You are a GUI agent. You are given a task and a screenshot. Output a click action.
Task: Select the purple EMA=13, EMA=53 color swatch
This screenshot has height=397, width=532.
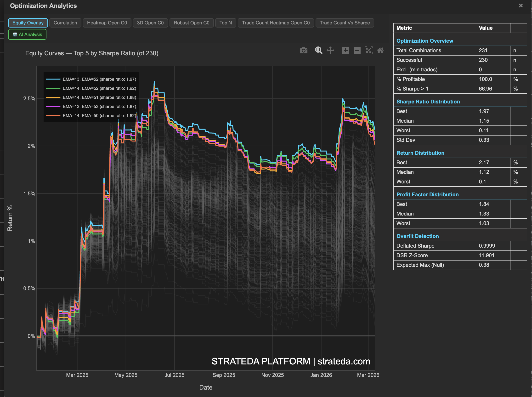pos(53,107)
